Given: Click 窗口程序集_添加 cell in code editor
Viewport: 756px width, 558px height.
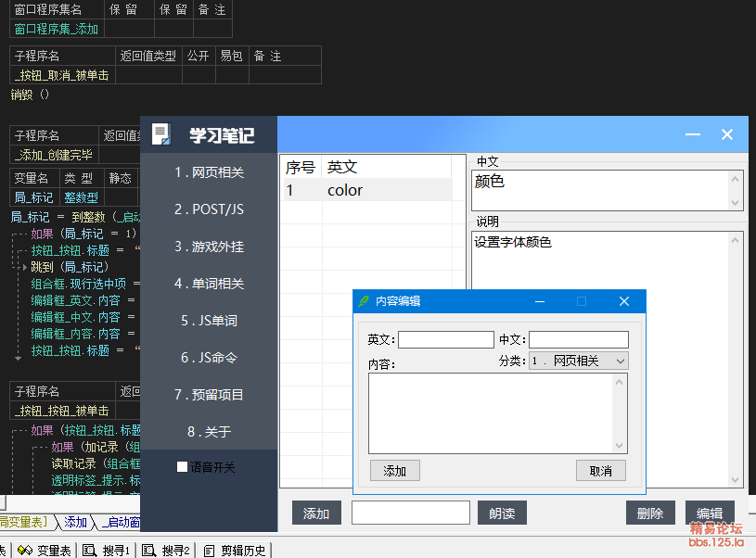Looking at the screenshot, I should 57,29.
